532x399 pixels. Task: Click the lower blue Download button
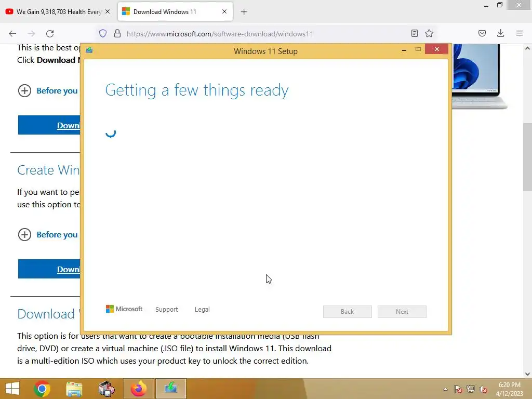[x=49, y=269]
